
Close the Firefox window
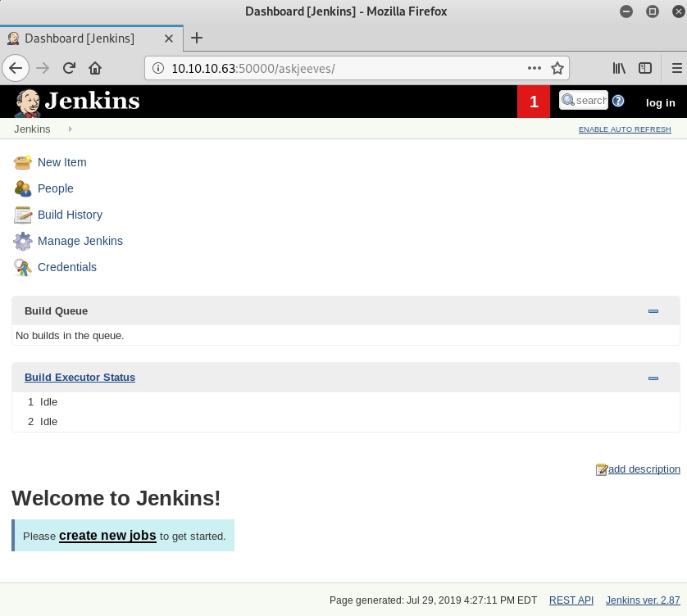coord(678,11)
